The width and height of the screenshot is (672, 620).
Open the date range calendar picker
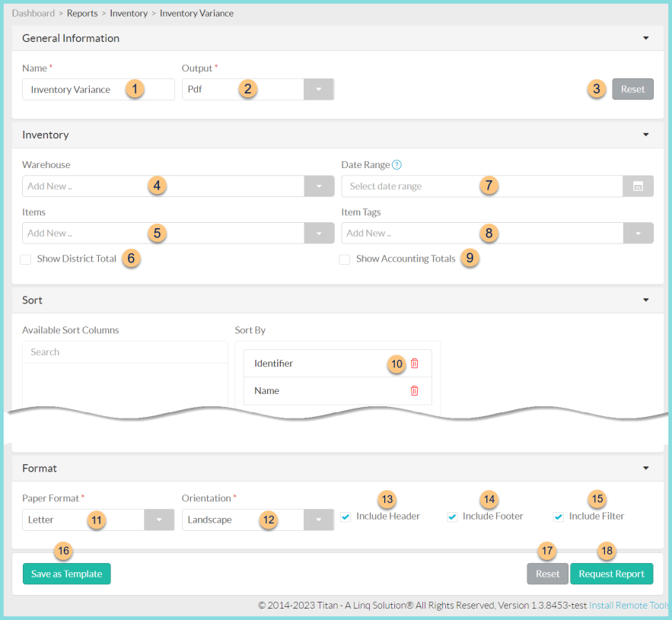[638, 186]
